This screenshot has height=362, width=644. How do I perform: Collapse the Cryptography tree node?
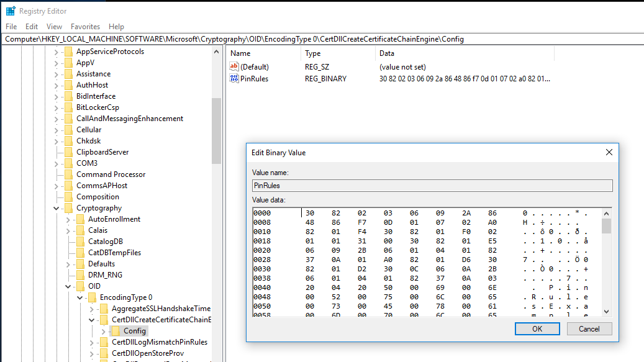click(x=57, y=208)
